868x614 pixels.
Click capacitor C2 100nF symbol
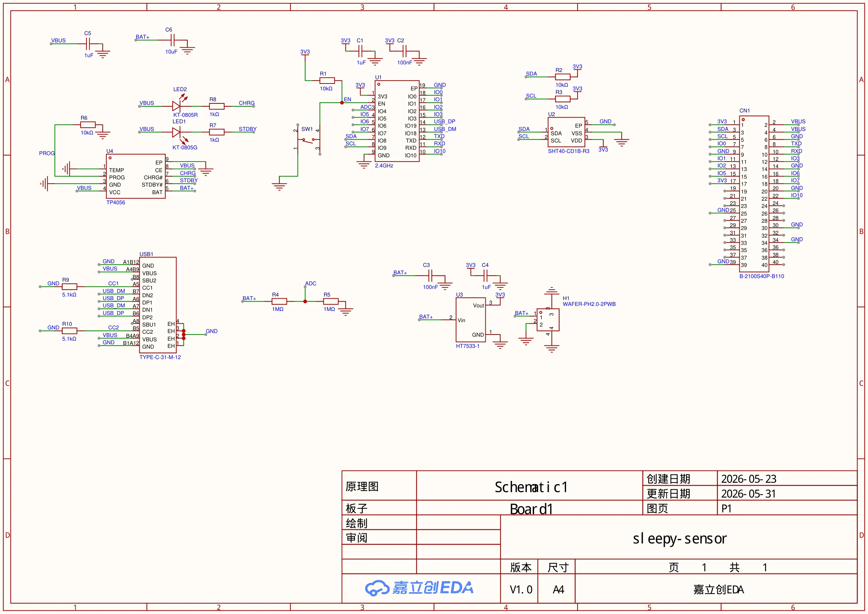pos(404,51)
